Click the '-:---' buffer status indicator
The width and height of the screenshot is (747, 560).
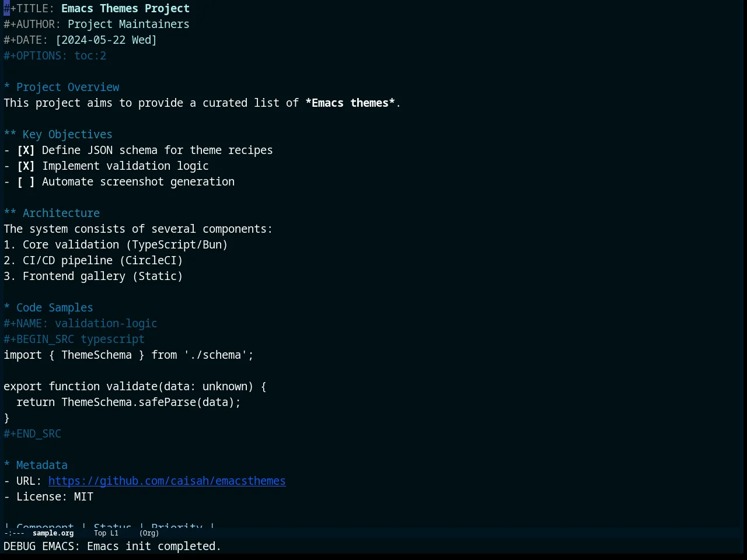(x=14, y=533)
